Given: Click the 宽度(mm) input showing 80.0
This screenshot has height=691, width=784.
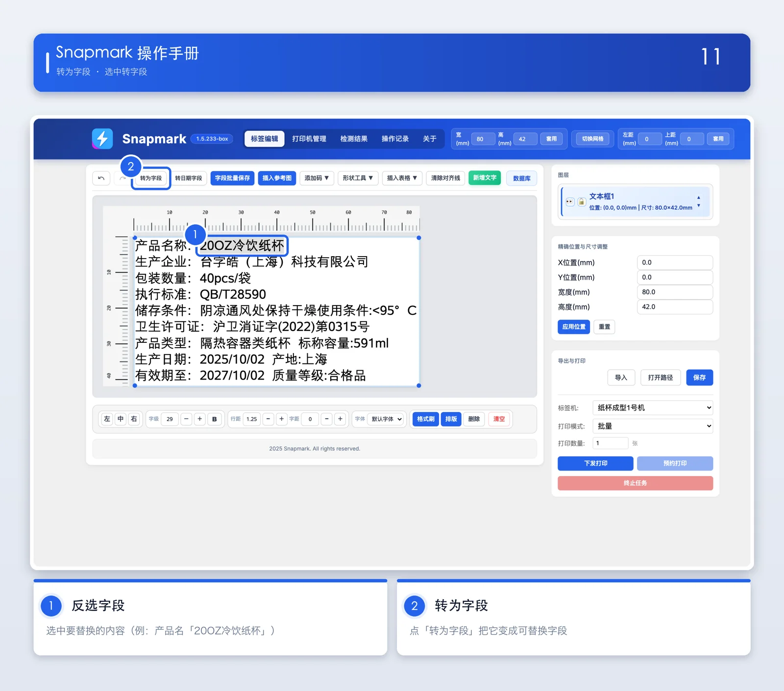Looking at the screenshot, I should tap(675, 292).
